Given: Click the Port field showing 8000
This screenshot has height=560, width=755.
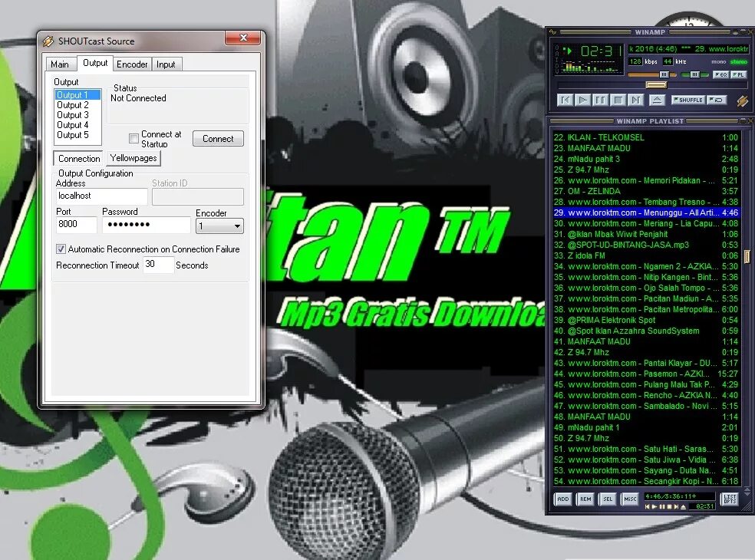Looking at the screenshot, I should (x=76, y=225).
